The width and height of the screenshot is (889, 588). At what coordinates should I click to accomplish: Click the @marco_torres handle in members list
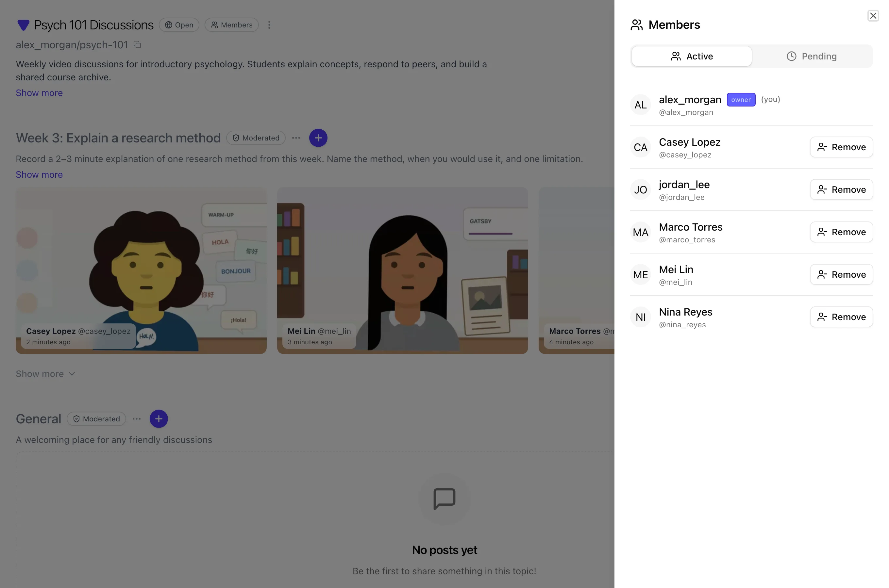pyautogui.click(x=687, y=240)
